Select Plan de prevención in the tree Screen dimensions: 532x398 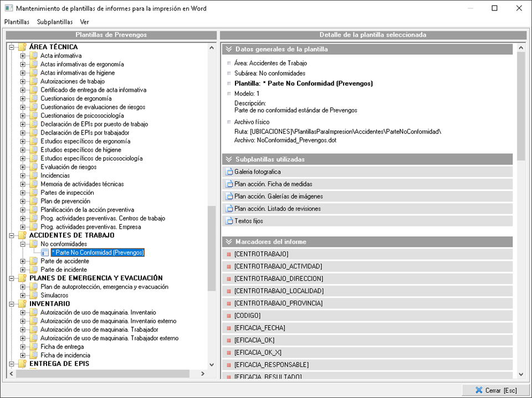[65, 201]
